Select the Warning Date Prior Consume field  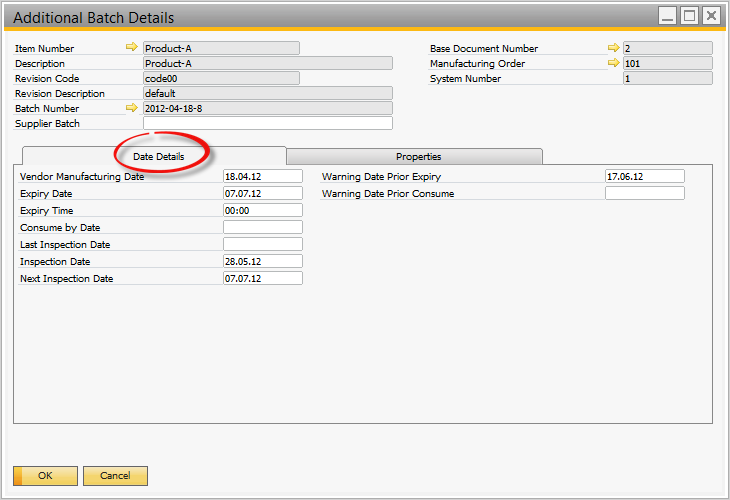click(x=644, y=193)
